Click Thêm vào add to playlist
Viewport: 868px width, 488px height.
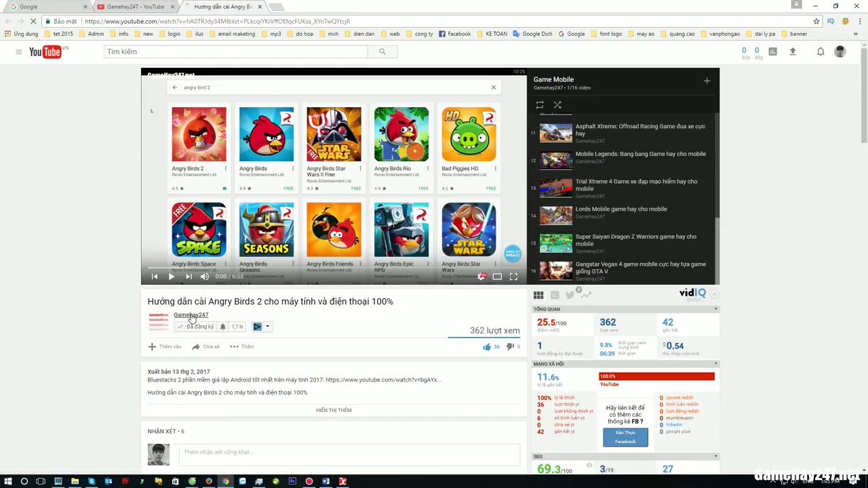tap(165, 346)
